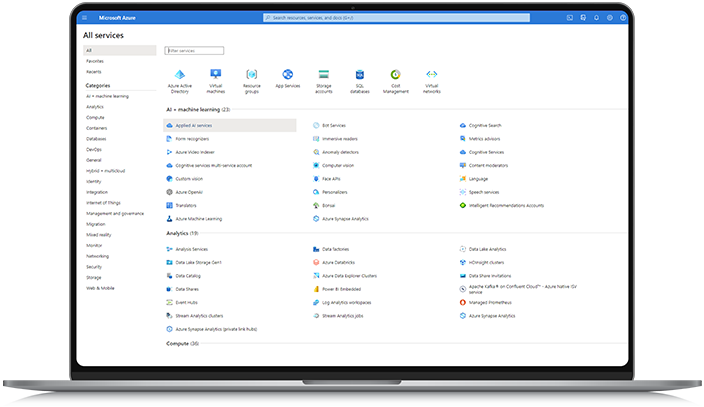The height and width of the screenshot is (407, 704).
Task: Open the Directories and subscriptions filter icon
Action: click(x=583, y=18)
